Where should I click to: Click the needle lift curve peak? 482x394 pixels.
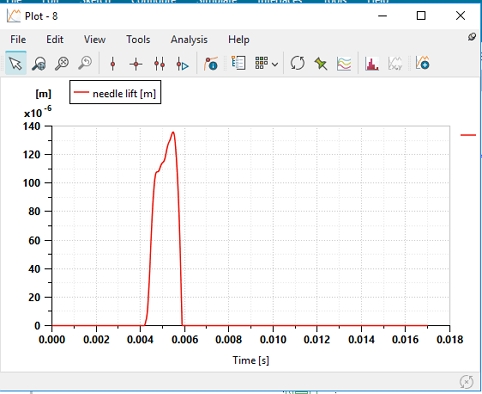point(173,133)
